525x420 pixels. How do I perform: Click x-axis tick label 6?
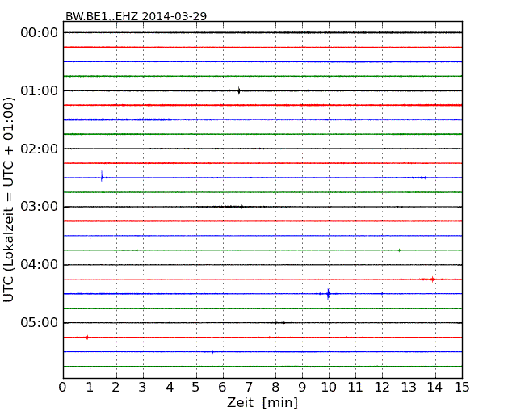click(222, 388)
